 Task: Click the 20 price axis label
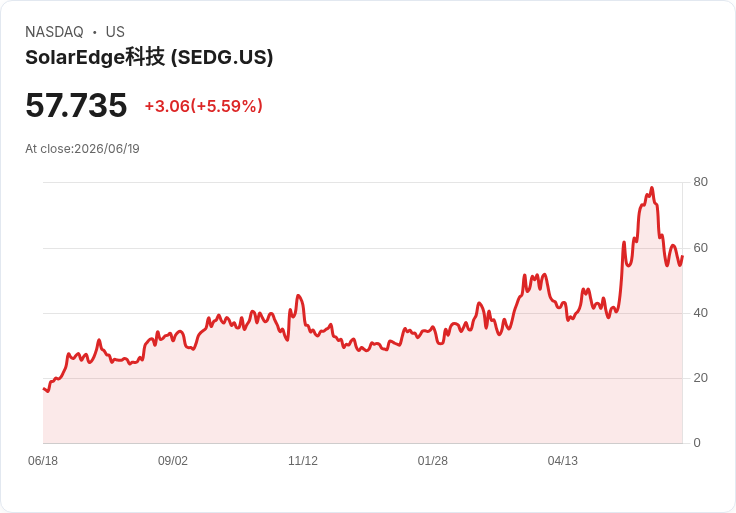(x=700, y=378)
